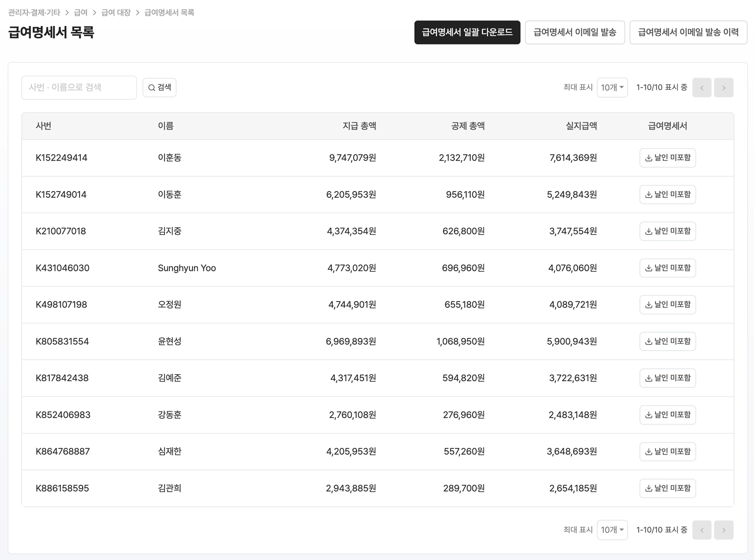Open top 10개 max display dropdown

(612, 87)
